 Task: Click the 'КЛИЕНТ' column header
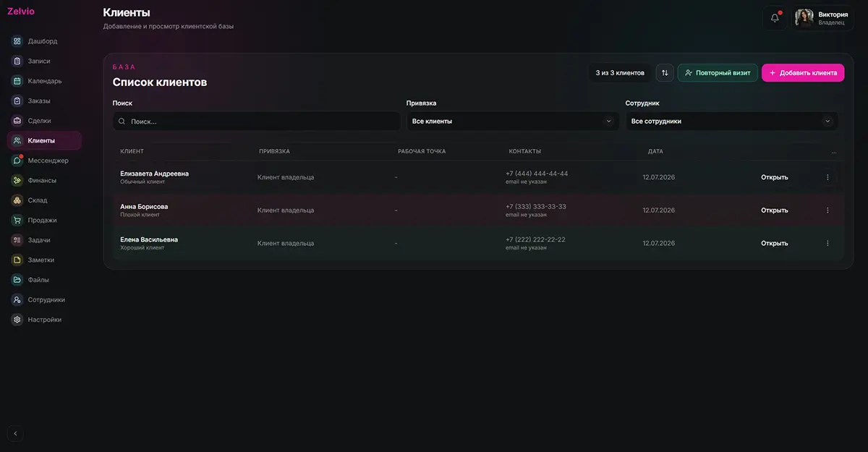point(132,152)
